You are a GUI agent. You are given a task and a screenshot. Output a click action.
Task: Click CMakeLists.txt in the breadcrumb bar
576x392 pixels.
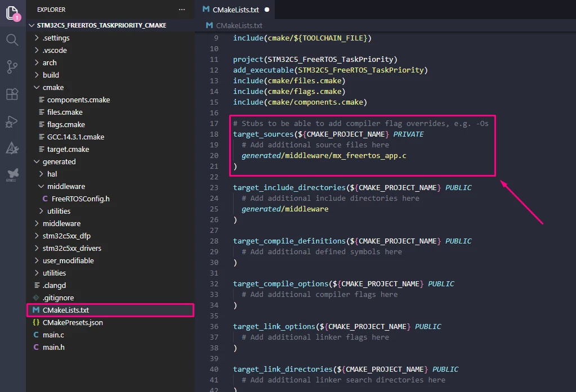tap(239, 25)
